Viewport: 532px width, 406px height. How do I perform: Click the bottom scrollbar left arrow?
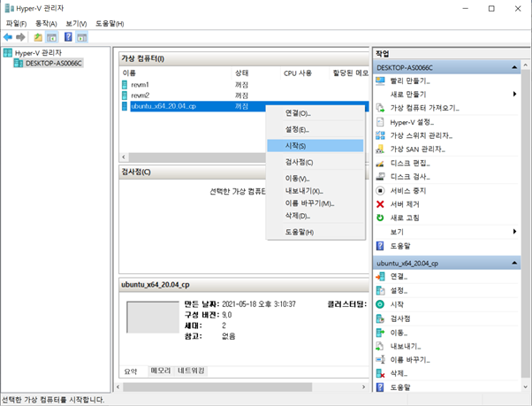(x=118, y=387)
